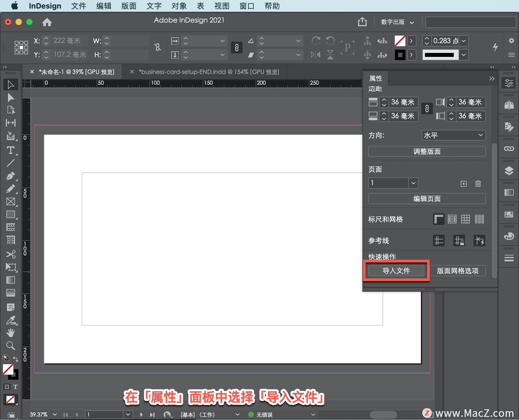Toggle the scale percentage chain link
Screen dimensions: 519x420
click(237, 48)
